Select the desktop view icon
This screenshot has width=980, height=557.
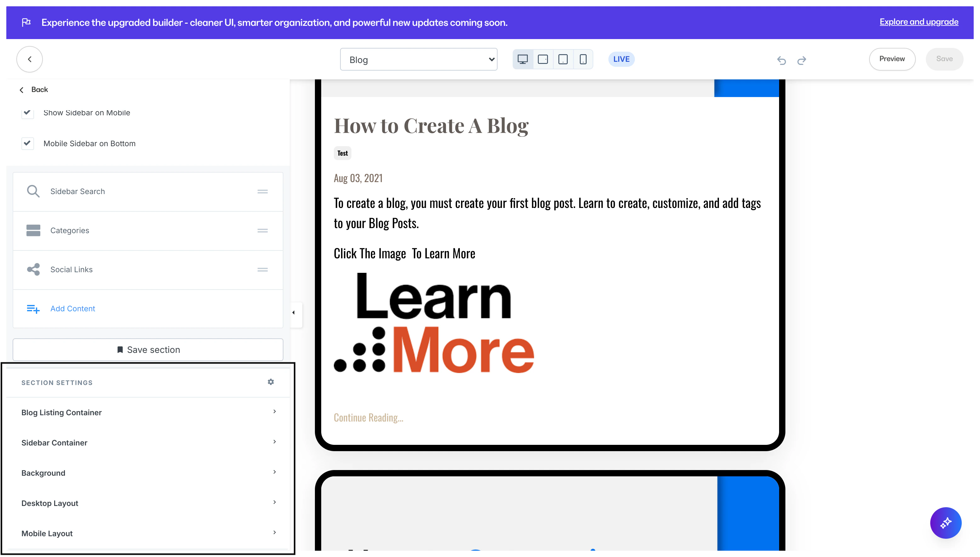click(522, 59)
